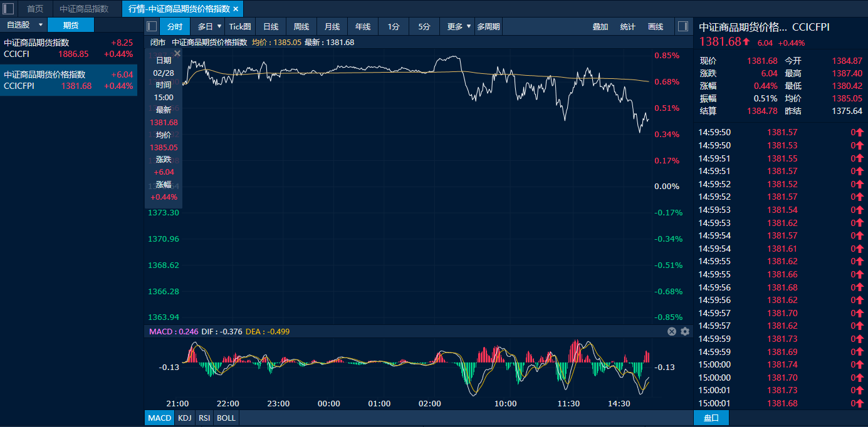The width and height of the screenshot is (868, 427).
Task: Select CCICFI 中证商品期货指数 in watchlist
Action: [x=68, y=48]
